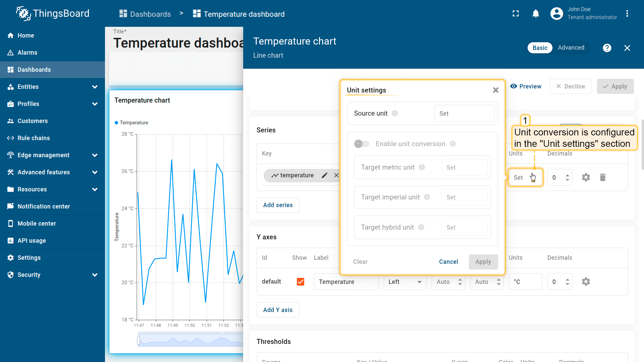Click the chart timeline range slider handle
This screenshot has width=644, height=362.
point(139,341)
